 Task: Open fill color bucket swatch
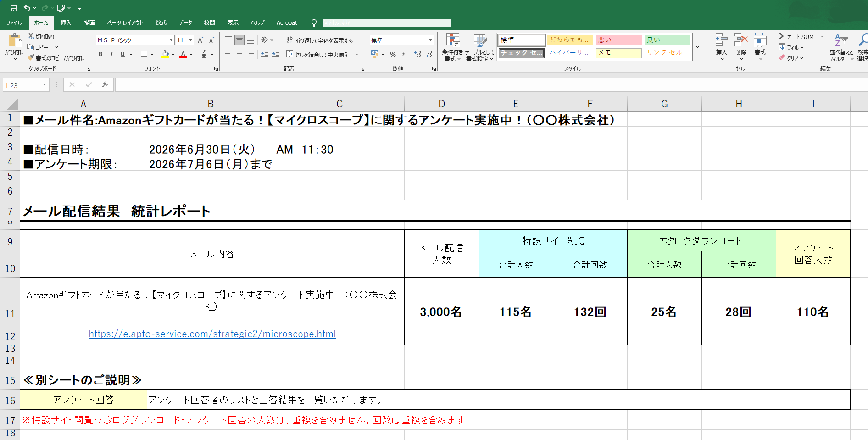tap(165, 54)
